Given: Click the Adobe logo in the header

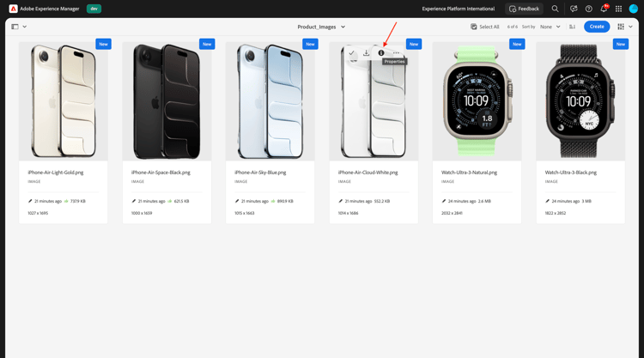Looking at the screenshot, I should [13, 9].
